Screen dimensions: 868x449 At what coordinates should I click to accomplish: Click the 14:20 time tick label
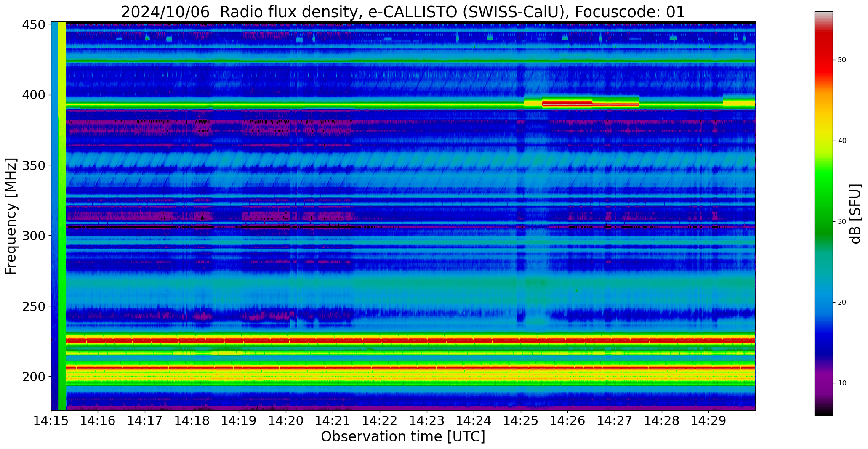pos(286,420)
